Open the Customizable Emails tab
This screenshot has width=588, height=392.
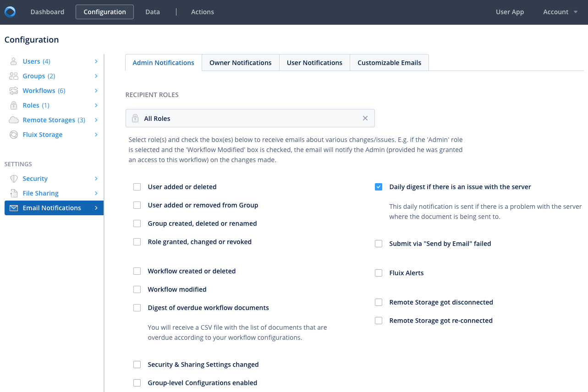(389, 63)
